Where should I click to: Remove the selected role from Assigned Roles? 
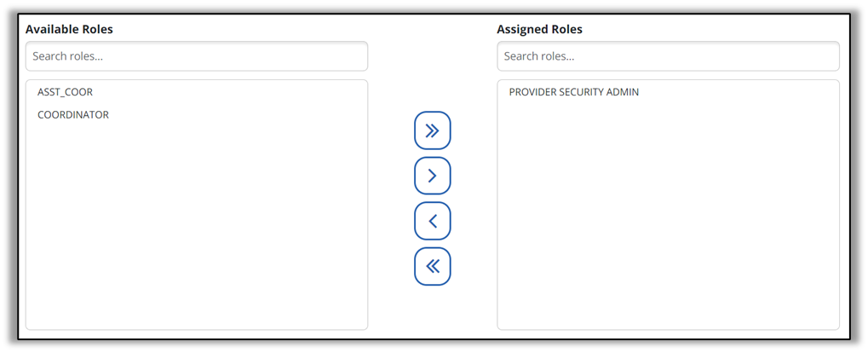point(432,221)
